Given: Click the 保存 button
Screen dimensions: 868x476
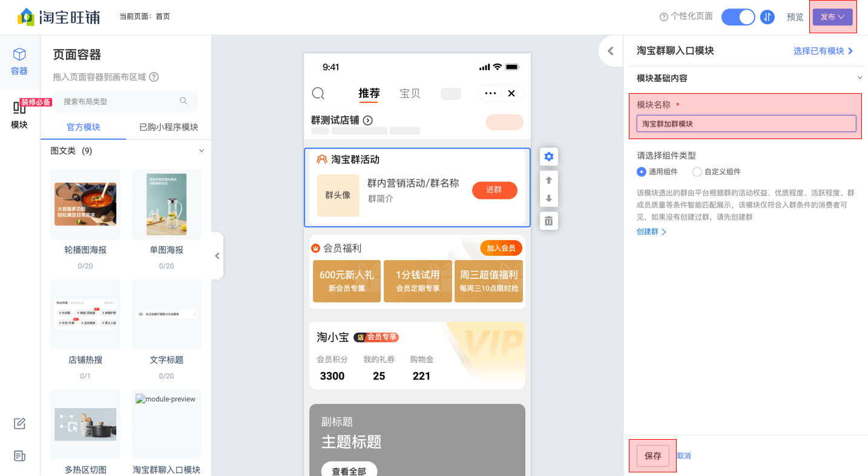Looking at the screenshot, I should coord(653,456).
